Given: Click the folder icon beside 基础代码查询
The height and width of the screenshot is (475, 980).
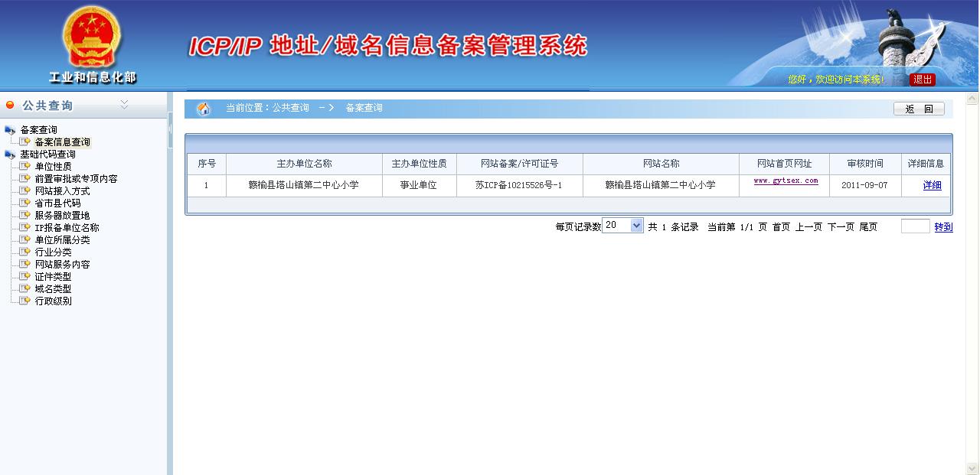Looking at the screenshot, I should (x=10, y=155).
